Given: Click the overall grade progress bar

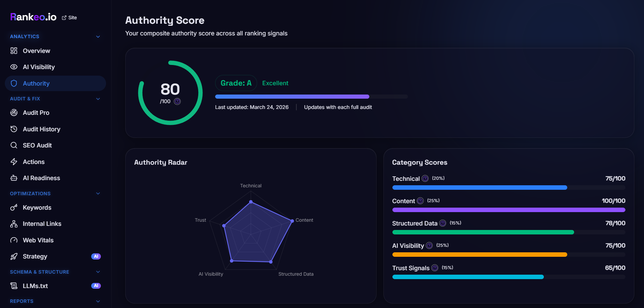Looking at the screenshot, I should tap(311, 97).
